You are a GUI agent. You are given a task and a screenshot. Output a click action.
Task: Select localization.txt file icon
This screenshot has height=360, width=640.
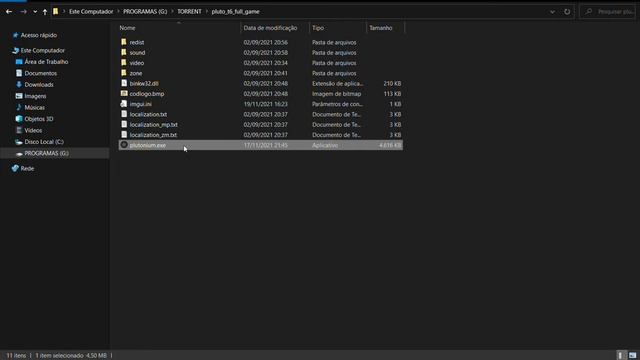124,114
